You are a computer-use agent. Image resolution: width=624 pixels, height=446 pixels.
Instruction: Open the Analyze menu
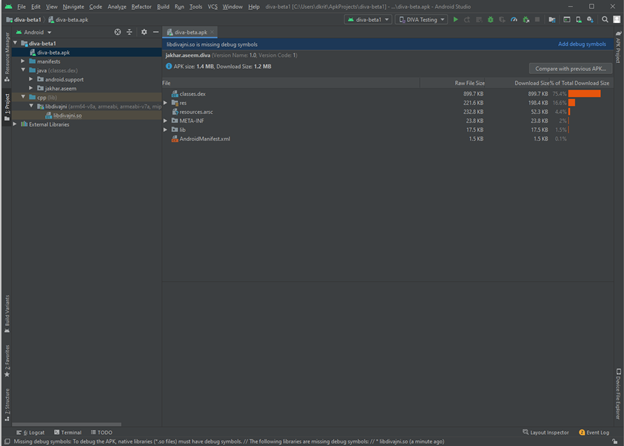[117, 7]
